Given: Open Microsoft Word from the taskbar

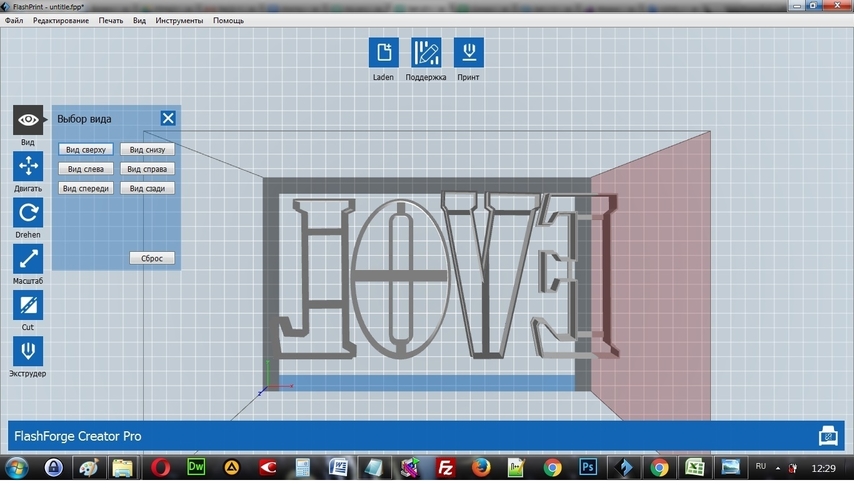Looking at the screenshot, I should click(x=338, y=467).
